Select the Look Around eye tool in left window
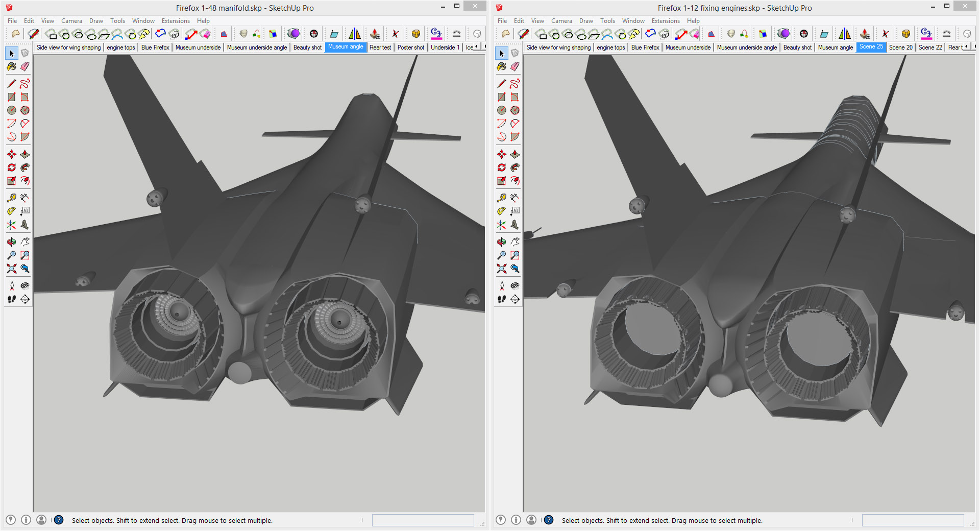The width and height of the screenshot is (980, 531). click(25, 285)
